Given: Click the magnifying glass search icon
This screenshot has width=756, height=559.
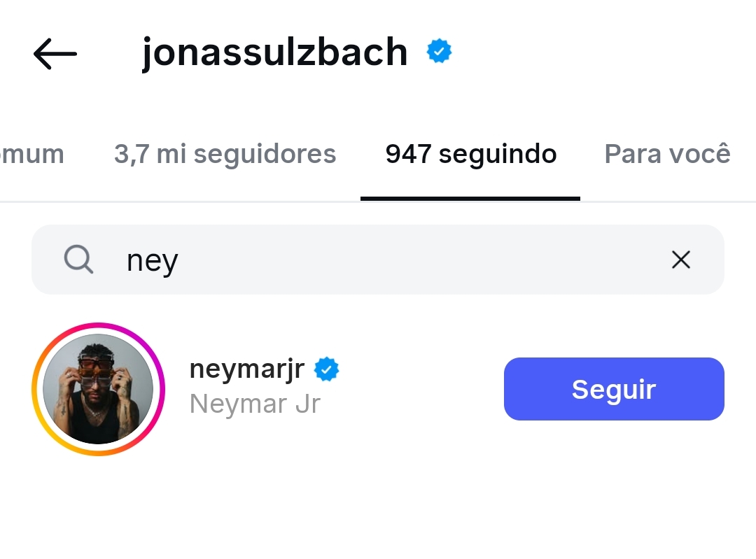Looking at the screenshot, I should tap(78, 260).
